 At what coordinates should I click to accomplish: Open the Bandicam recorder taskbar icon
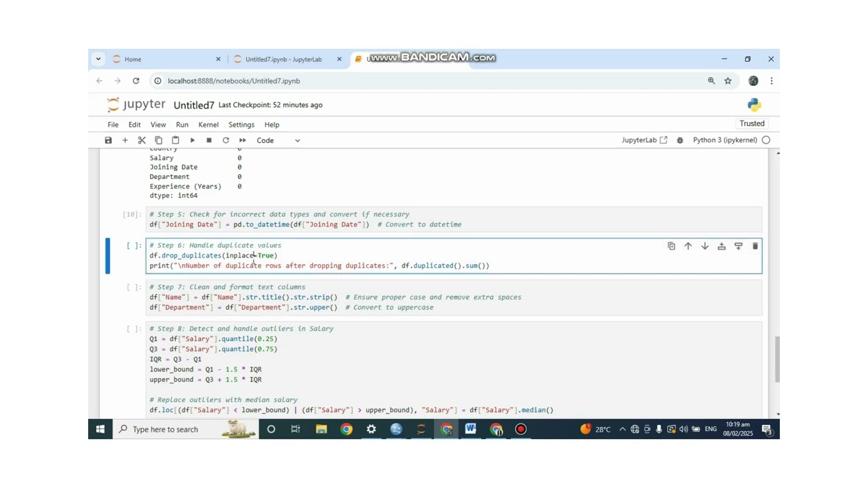pyautogui.click(x=521, y=429)
